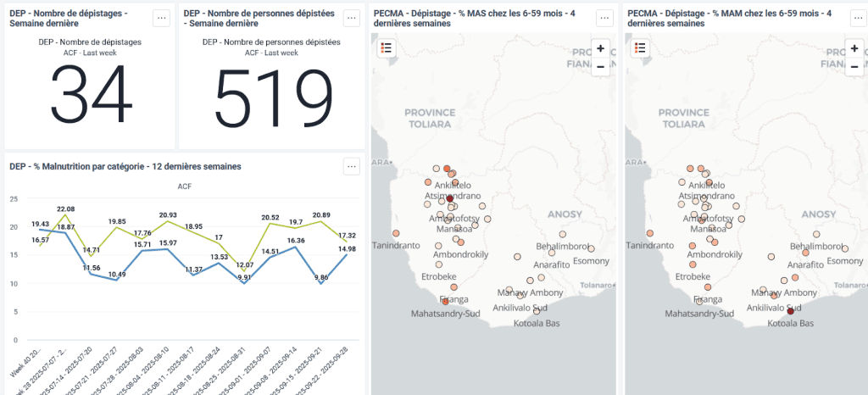The image size is (868, 395).
Task: Click the 519 personnes dépistées value
Action: click(x=274, y=94)
